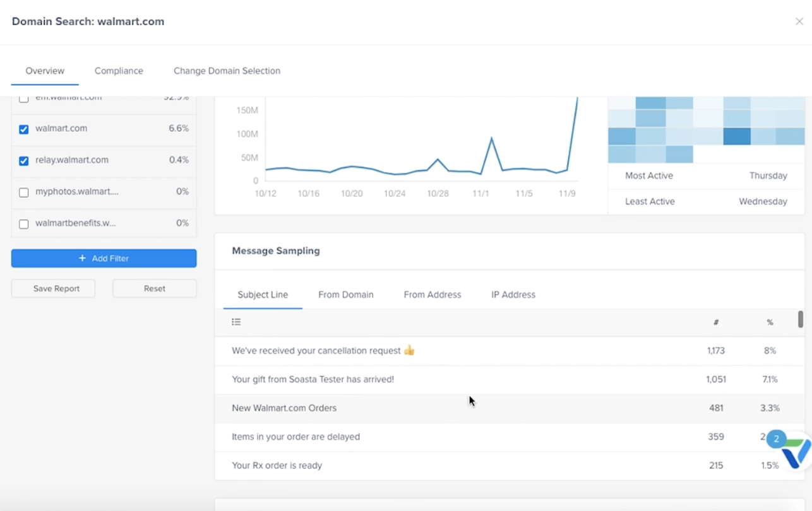The image size is (812, 511).
Task: Click the 1.5% percentage cell
Action: tap(770, 466)
